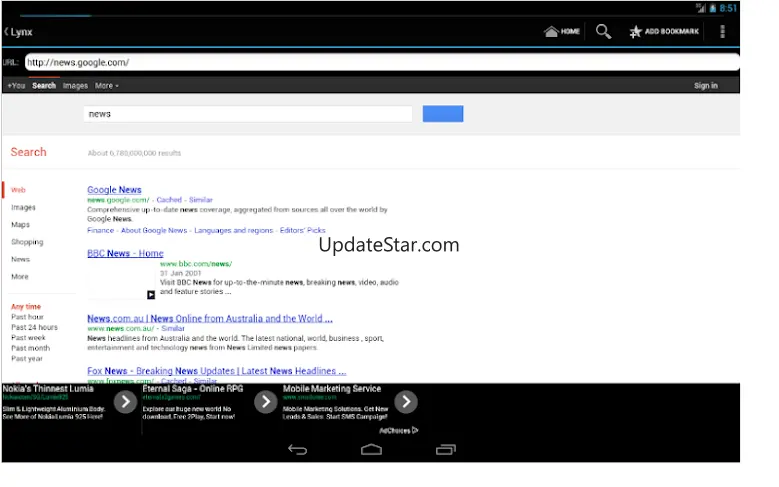Open the three-dot overflow menu
Image resolution: width=779 pixels, height=487 pixels.
[x=722, y=31]
